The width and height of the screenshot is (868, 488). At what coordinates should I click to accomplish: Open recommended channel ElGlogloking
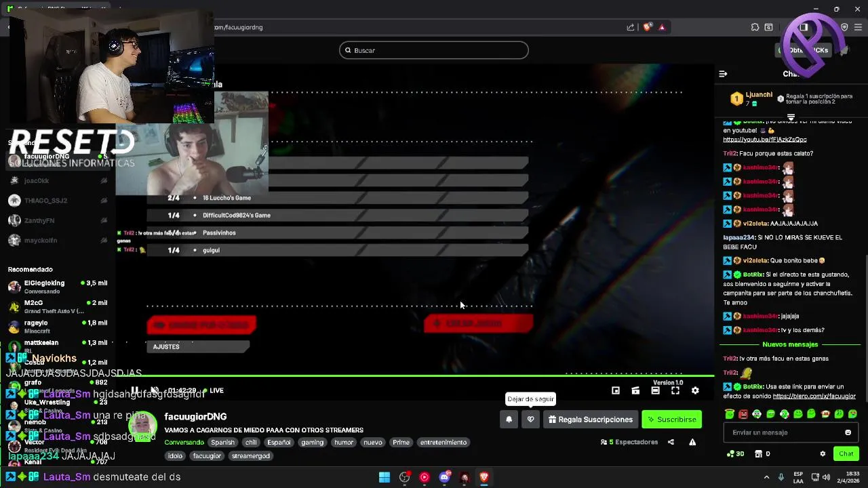click(x=58, y=287)
